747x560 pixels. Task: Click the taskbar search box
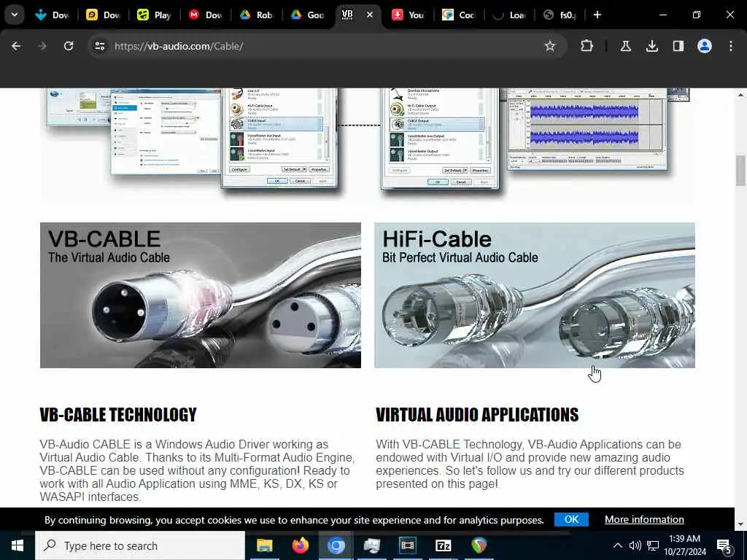coord(140,545)
